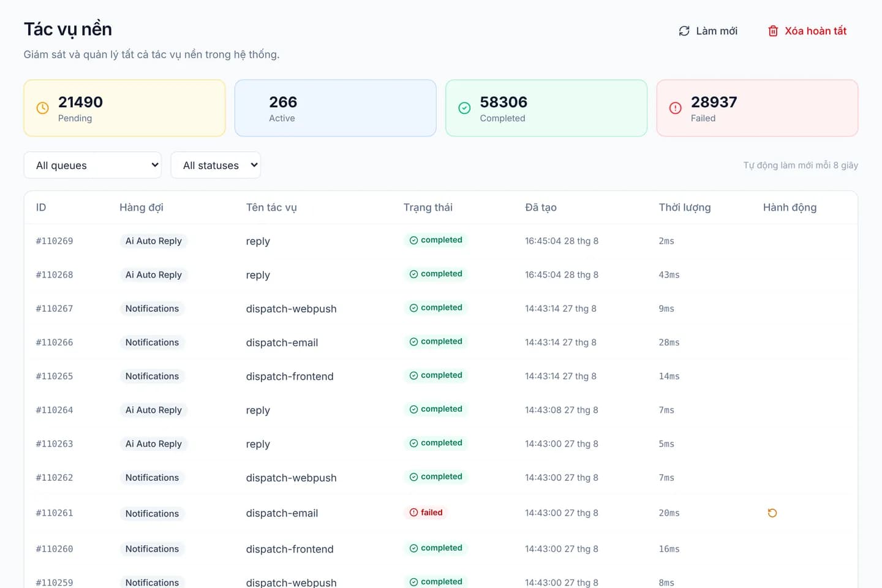Click the Notifications tag for #110261
Image resolution: width=882 pixels, height=588 pixels.
[x=152, y=513]
